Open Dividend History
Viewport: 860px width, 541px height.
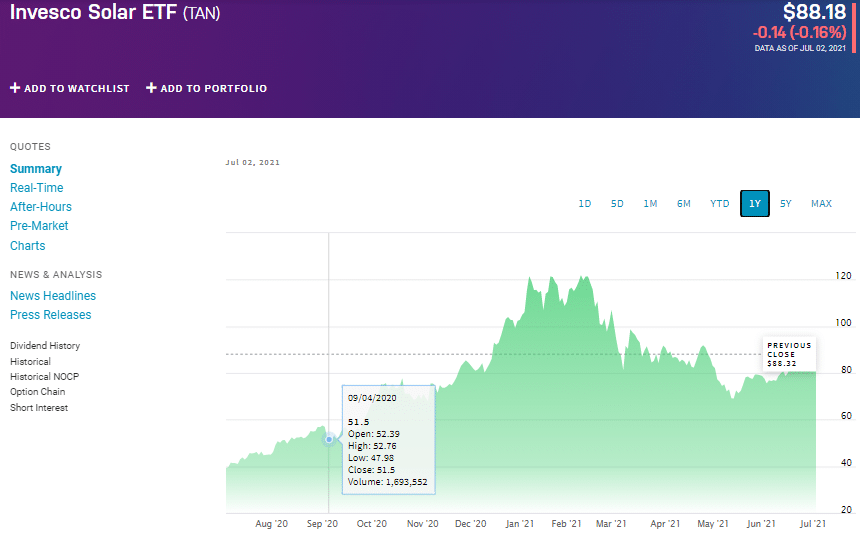pyautogui.click(x=45, y=346)
